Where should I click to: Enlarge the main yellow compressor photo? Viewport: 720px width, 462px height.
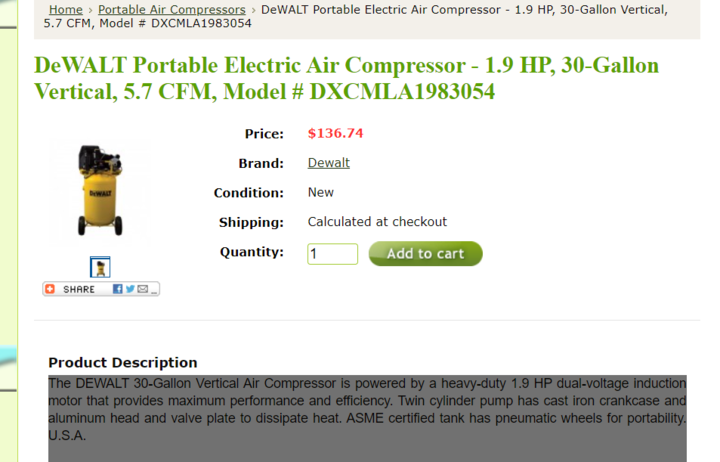click(100, 191)
